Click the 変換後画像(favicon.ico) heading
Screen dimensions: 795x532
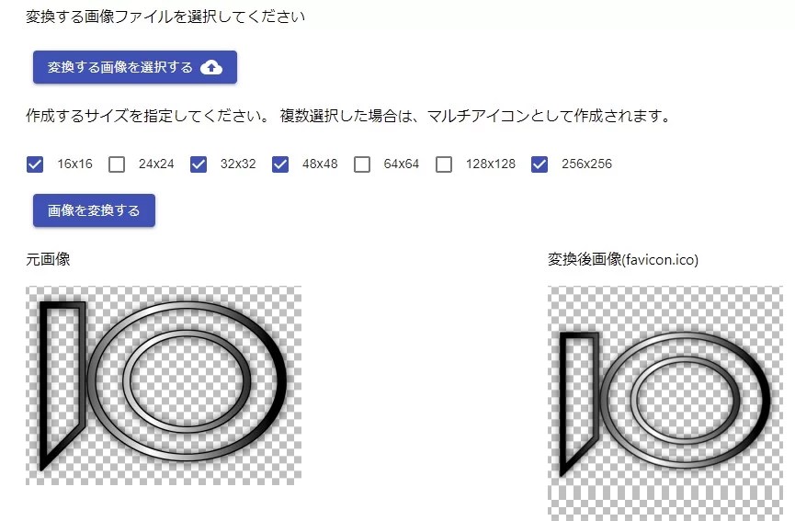click(622, 259)
